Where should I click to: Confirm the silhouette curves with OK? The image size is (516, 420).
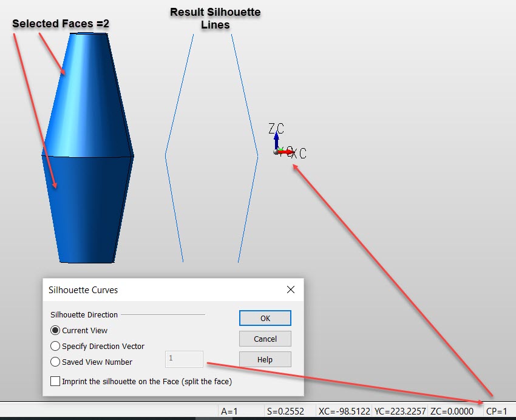[x=265, y=318]
